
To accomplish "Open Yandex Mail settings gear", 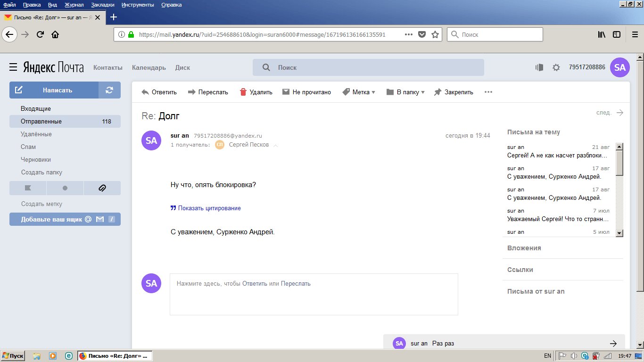I will pos(556,67).
